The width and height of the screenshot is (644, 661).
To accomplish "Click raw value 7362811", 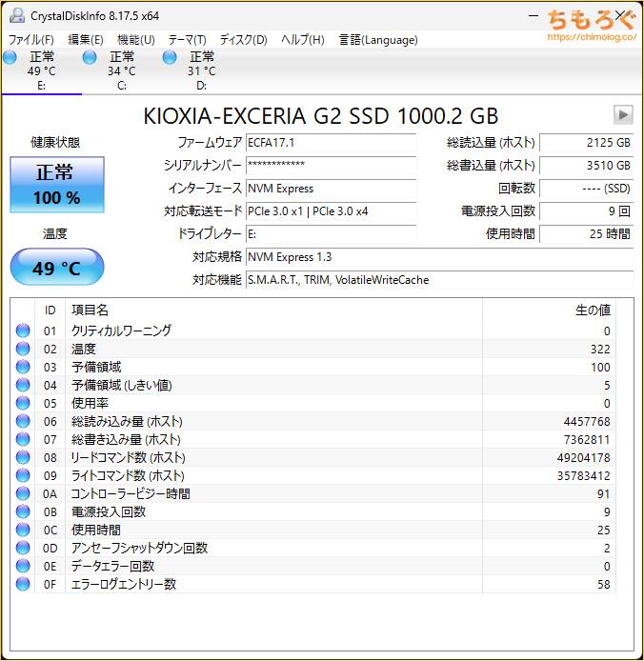I will [587, 440].
